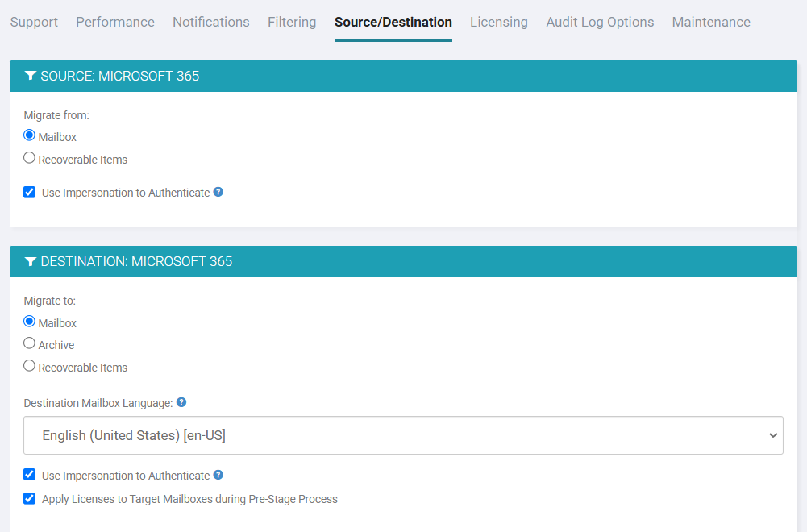Click the SOURCE: MICROSOFT 365 header text
This screenshot has width=807, height=532.
point(120,76)
